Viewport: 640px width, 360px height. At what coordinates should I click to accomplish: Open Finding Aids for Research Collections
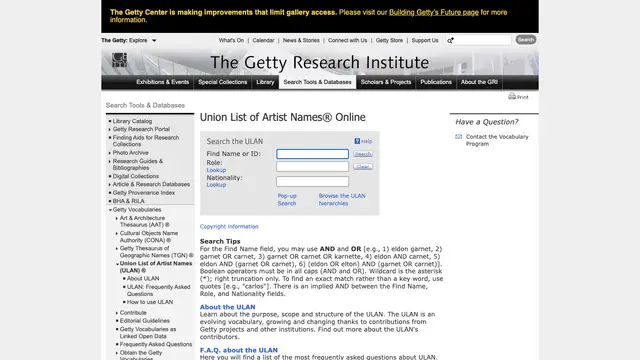pyautogui.click(x=146, y=141)
